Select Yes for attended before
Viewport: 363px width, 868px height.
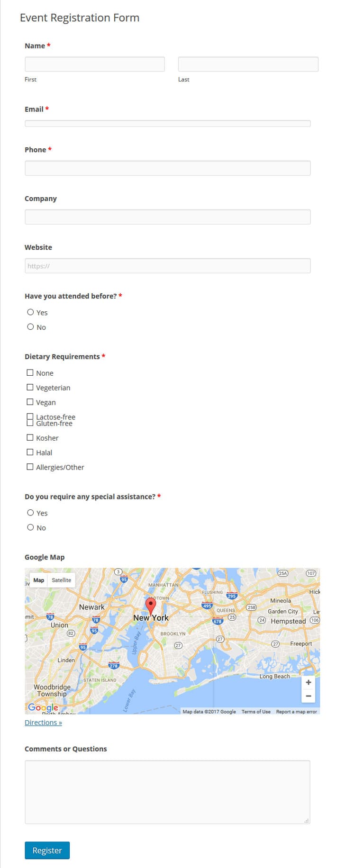[x=30, y=312]
